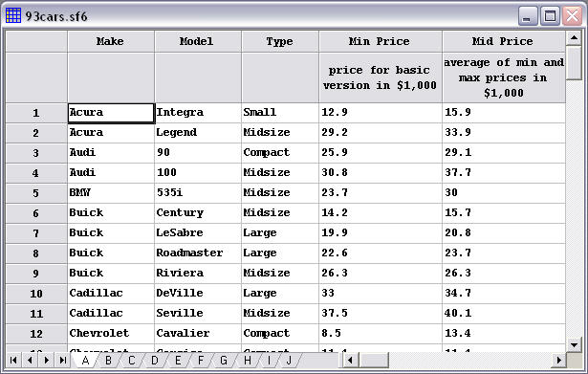This screenshot has width=588, height=374.
Task: Click the Compact type cell for Audi 90
Action: coord(280,153)
